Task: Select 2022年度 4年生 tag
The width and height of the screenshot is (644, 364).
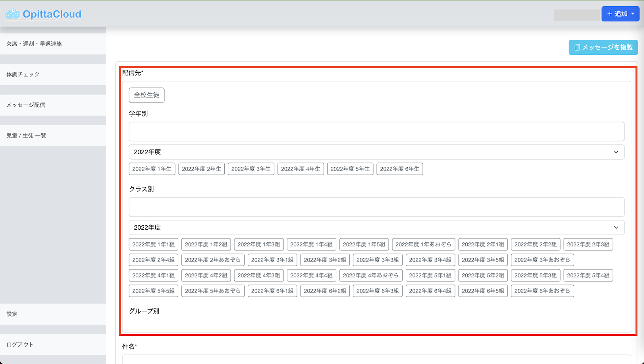Action: (301, 169)
